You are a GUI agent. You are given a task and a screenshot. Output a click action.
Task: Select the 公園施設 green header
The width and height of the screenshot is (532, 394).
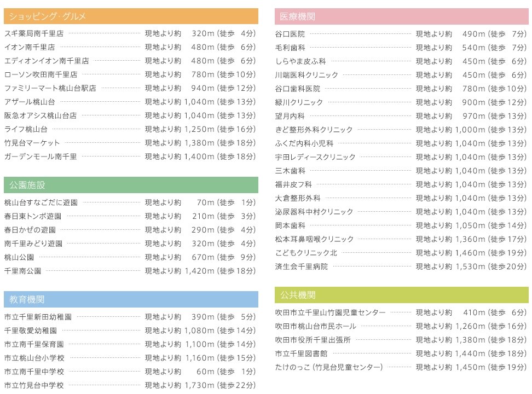click(131, 185)
